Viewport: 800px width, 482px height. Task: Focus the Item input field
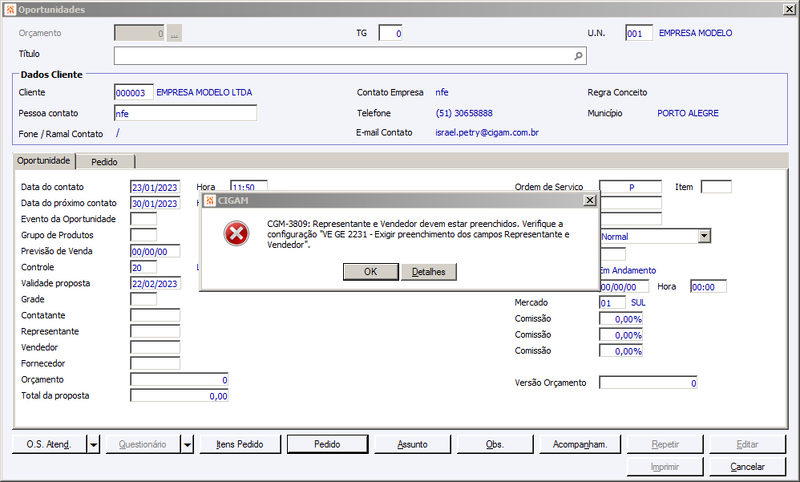point(716,187)
